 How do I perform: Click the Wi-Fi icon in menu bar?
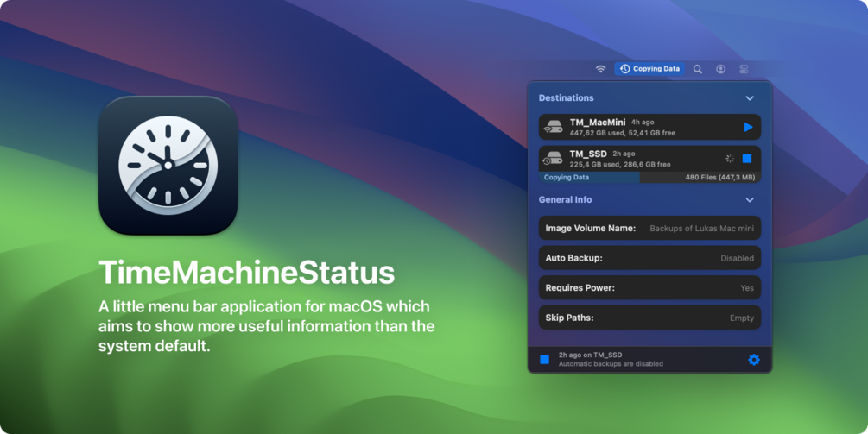pos(600,69)
